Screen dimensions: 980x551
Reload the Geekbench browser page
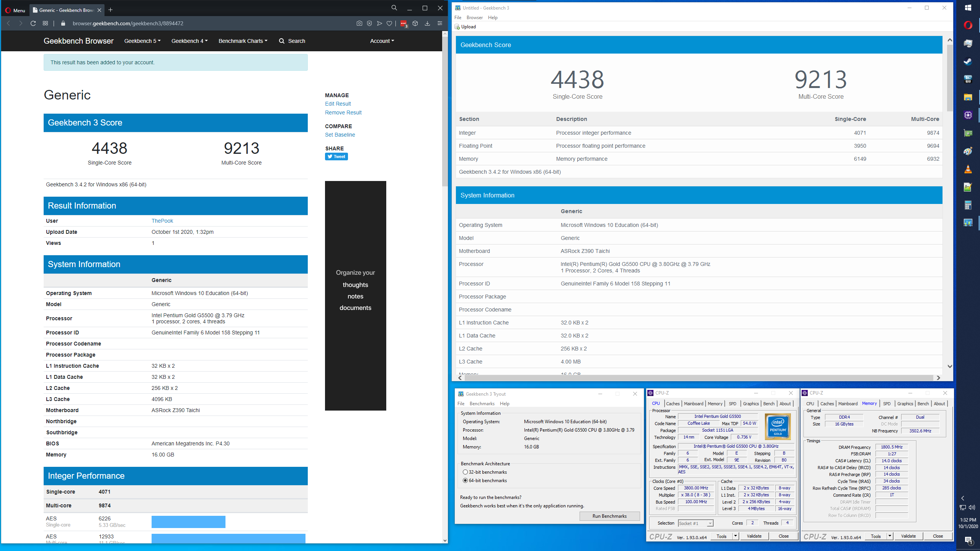tap(33, 23)
